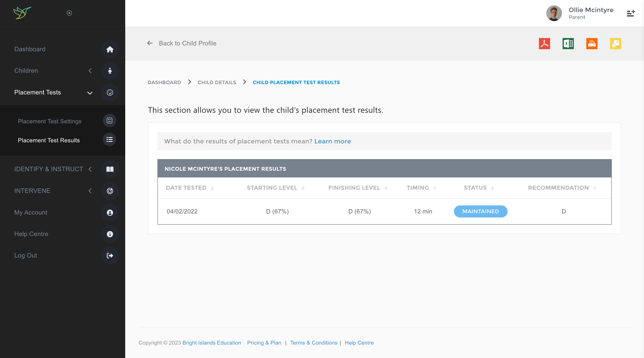Click the Dashboard home icon

pyautogui.click(x=110, y=49)
